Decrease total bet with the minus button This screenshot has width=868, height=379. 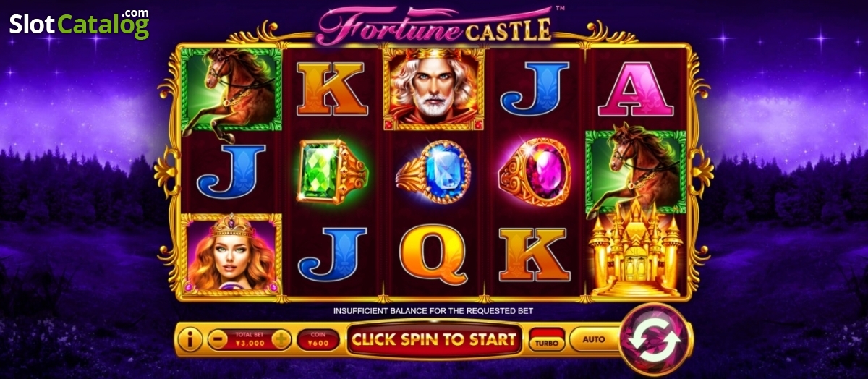[x=216, y=338]
